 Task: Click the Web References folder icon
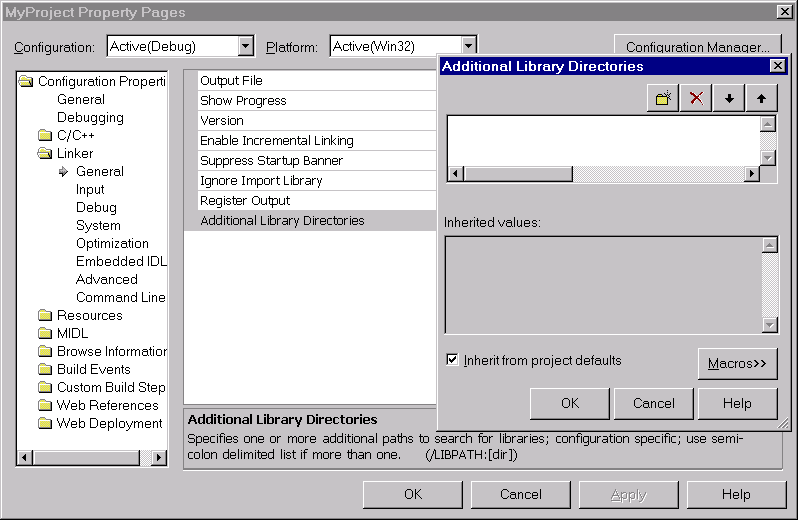(x=45, y=406)
